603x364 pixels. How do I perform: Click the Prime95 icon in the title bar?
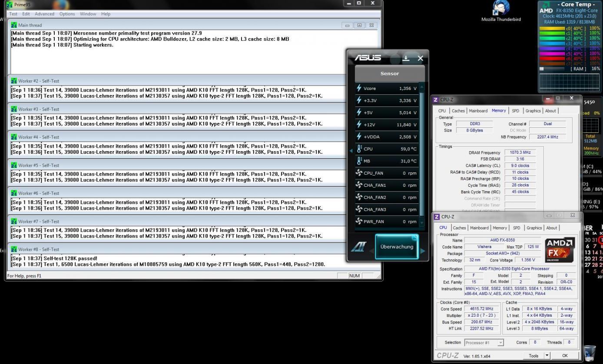click(x=10, y=4)
